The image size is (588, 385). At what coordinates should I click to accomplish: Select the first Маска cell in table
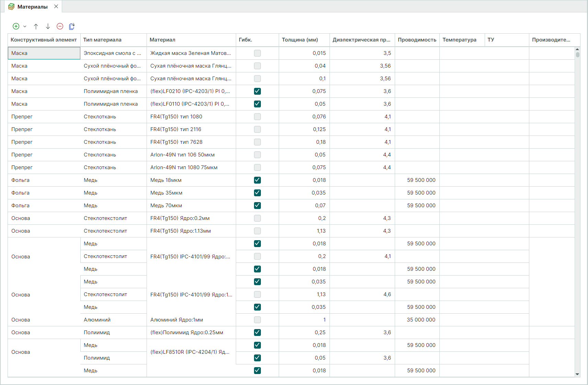point(44,53)
